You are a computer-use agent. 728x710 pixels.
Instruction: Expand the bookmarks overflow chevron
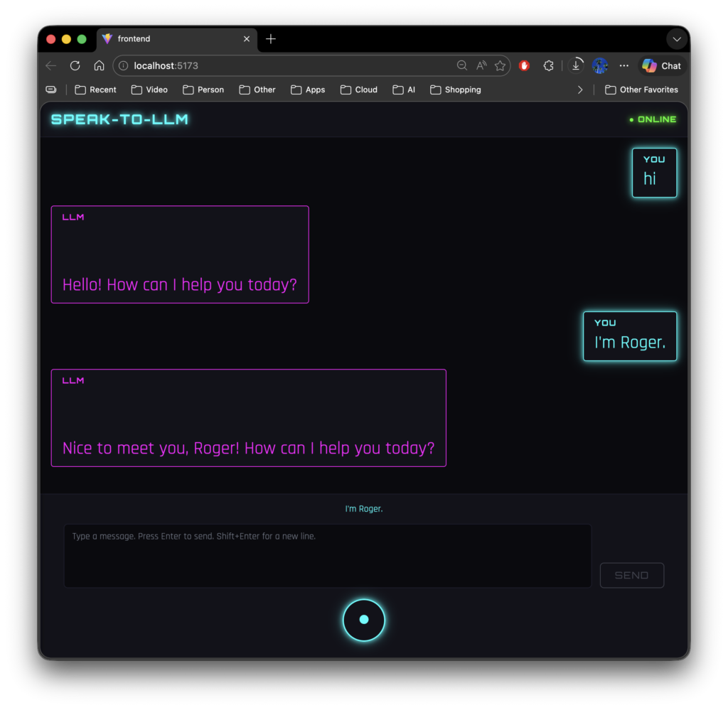click(x=580, y=90)
